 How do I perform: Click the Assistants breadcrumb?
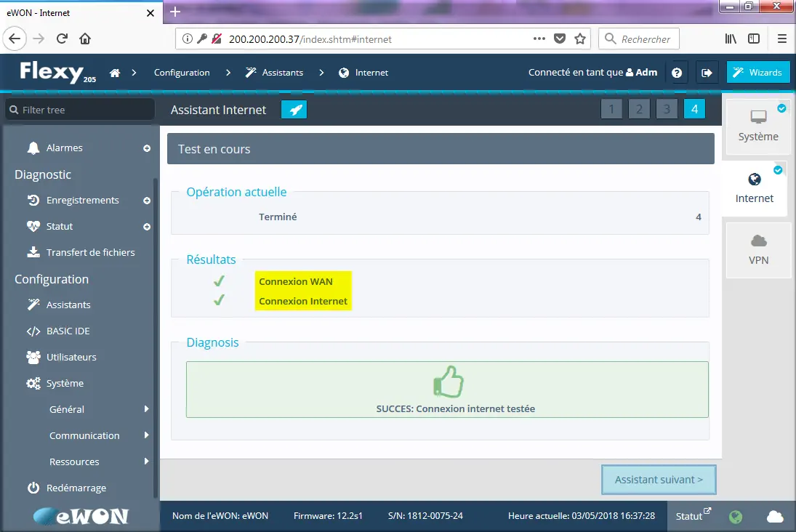[x=274, y=73]
